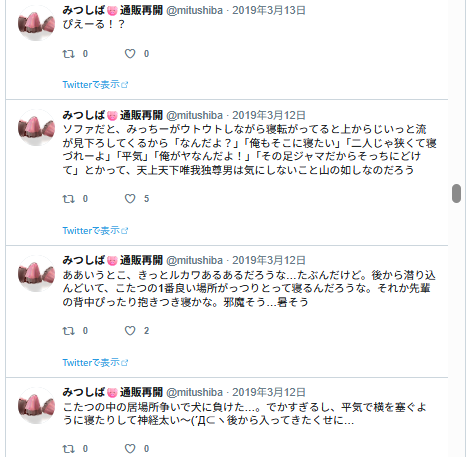This screenshot has width=476, height=457.
Task: Open @mitushiba handle on first tweet
Action: (x=194, y=10)
